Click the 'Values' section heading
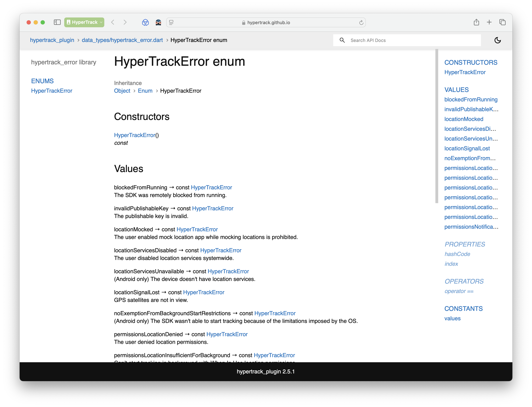This screenshot has height=407, width=532. click(128, 169)
